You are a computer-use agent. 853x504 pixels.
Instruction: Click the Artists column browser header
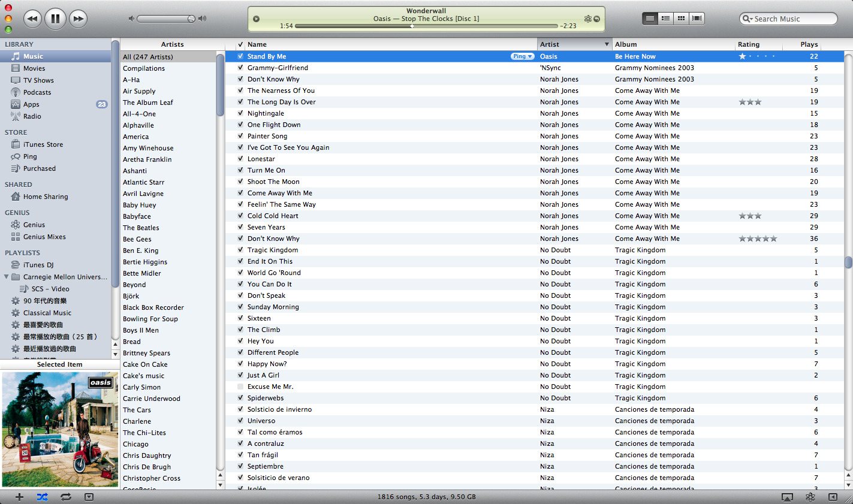point(172,44)
